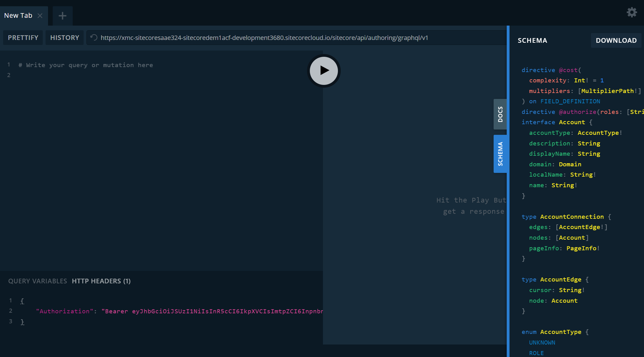
Task: Toggle the SCHEMA side tab
Action: pos(500,154)
